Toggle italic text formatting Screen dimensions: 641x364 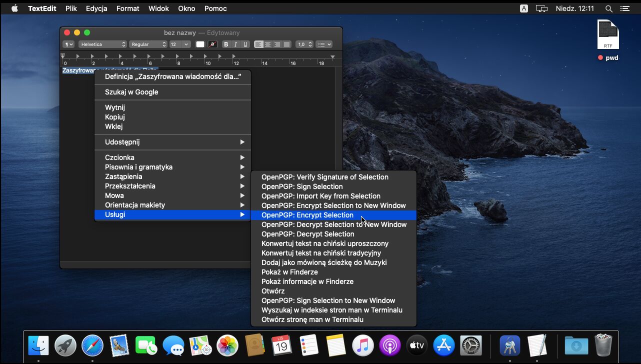point(235,44)
